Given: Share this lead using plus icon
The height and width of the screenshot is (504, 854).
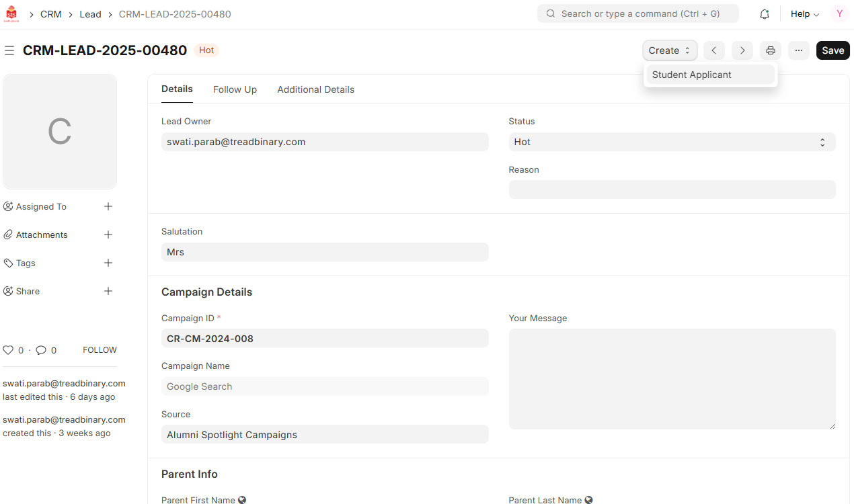Looking at the screenshot, I should click(108, 291).
